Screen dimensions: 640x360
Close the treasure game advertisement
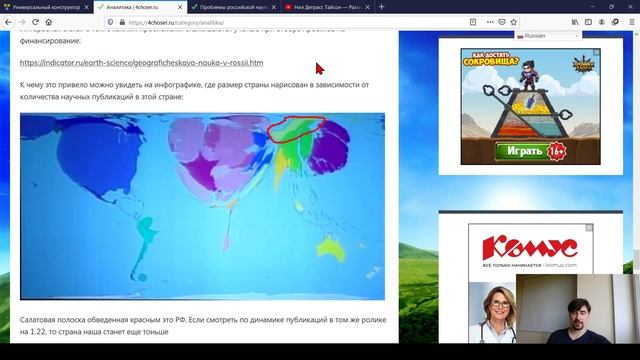click(596, 52)
